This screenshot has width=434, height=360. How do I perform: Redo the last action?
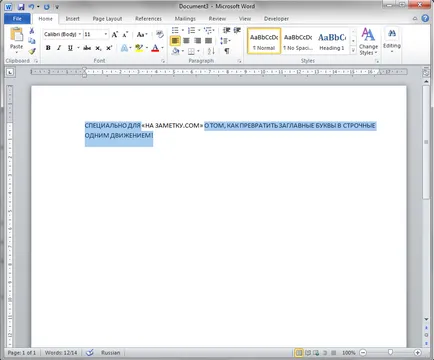[x=46, y=7]
